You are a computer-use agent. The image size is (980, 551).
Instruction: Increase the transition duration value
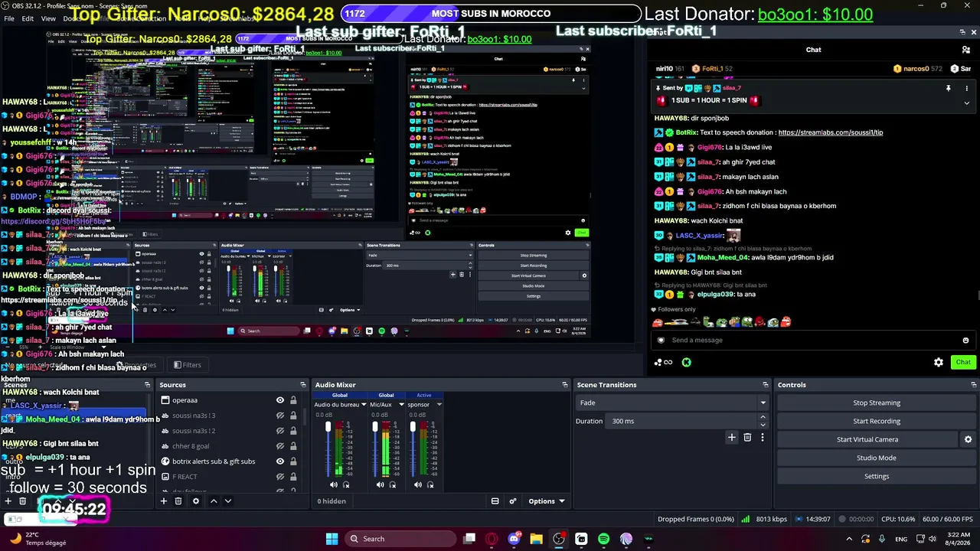coord(763,417)
